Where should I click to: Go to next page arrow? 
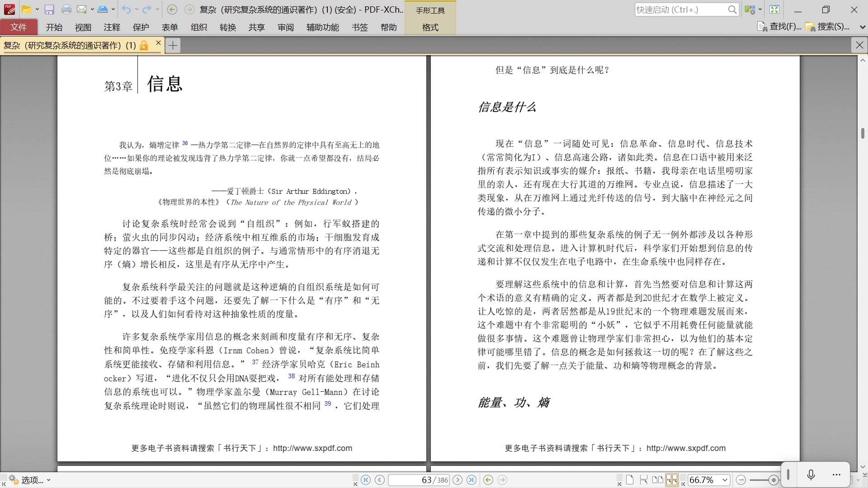tap(458, 480)
